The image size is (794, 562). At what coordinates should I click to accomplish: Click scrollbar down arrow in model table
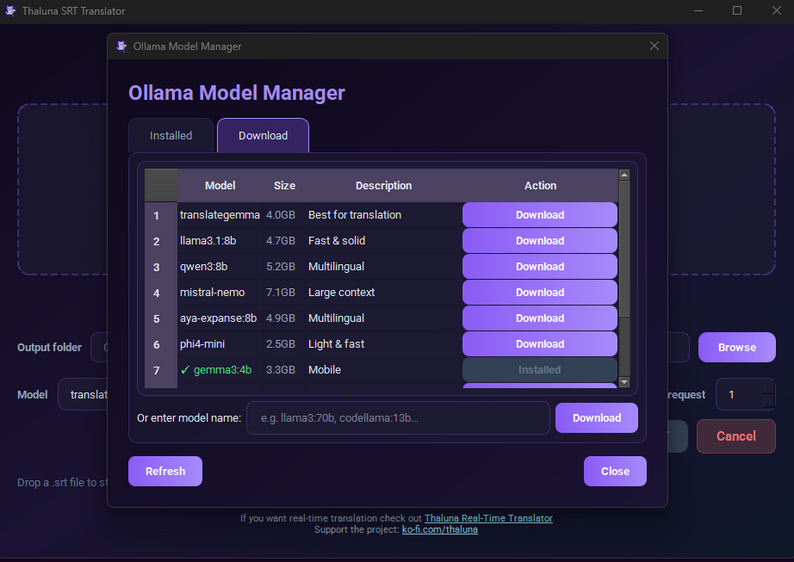coord(624,382)
